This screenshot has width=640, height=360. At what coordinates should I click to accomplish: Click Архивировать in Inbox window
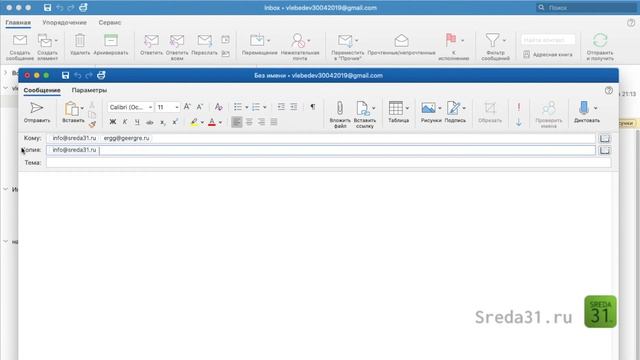(111, 44)
